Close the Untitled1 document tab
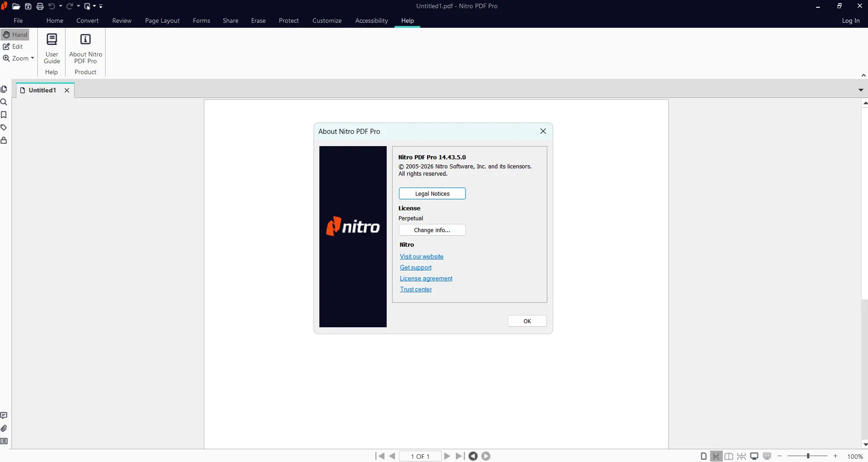Viewport: 868px width, 462px height. [x=67, y=90]
